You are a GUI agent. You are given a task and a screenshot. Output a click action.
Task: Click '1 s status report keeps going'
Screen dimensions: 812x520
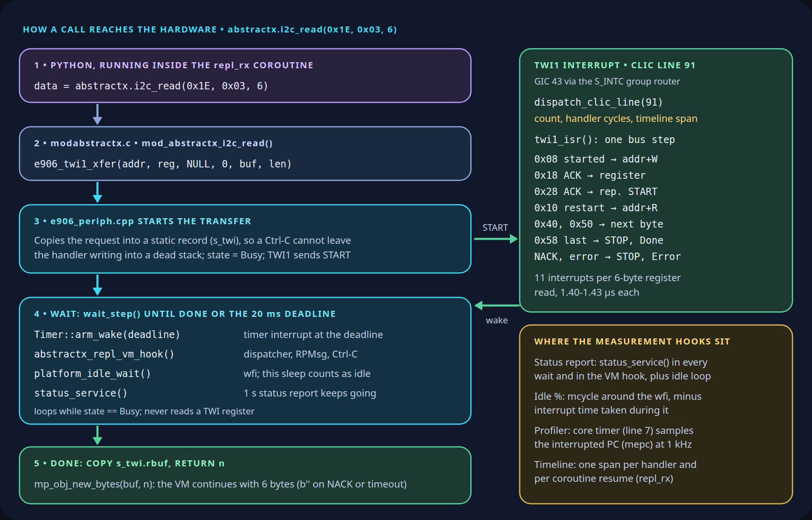coord(310,393)
